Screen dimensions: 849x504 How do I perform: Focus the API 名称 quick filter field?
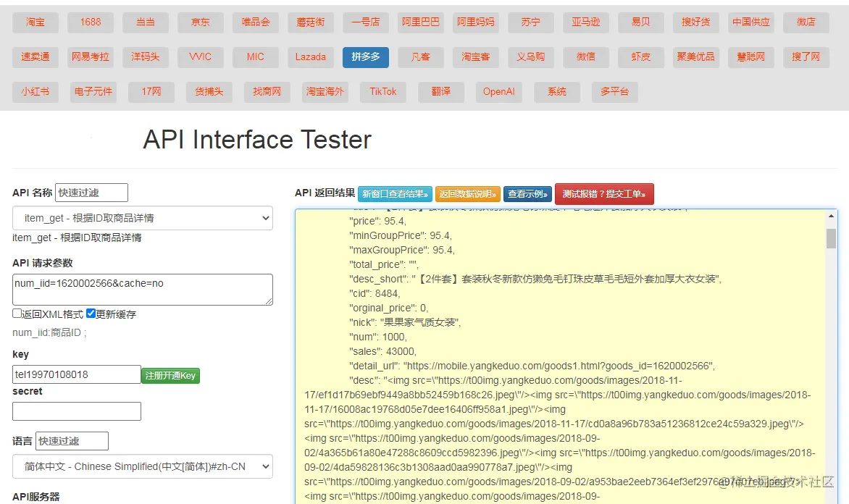(91, 193)
